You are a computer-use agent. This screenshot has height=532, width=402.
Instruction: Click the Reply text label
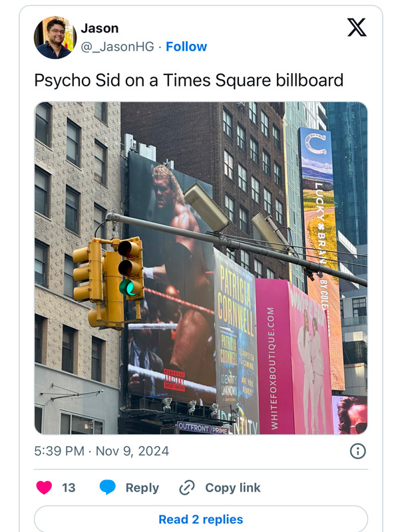pos(142,487)
